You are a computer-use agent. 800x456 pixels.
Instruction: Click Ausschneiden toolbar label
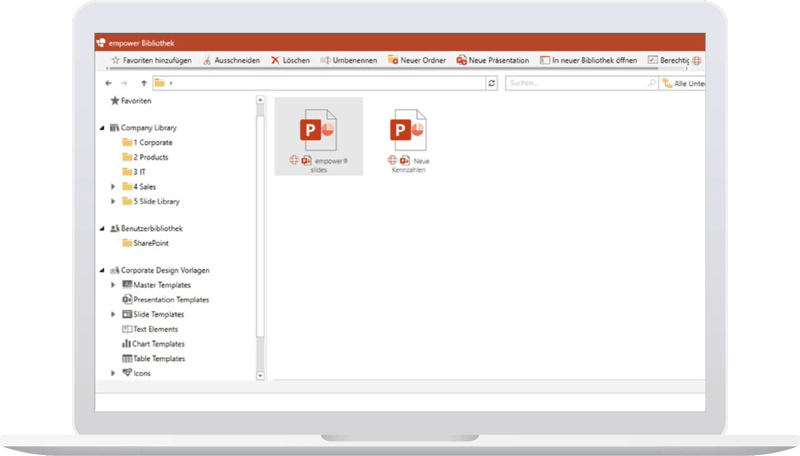pos(237,60)
